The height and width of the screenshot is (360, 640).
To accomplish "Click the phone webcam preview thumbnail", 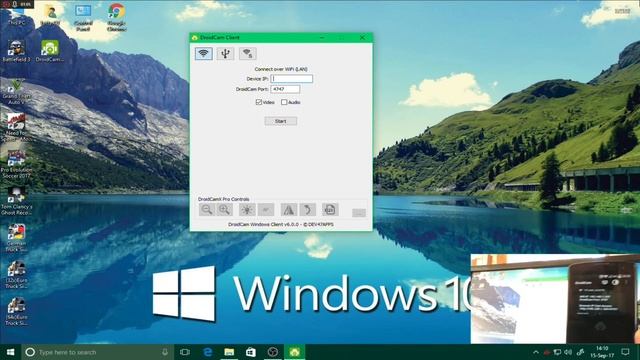I will click(x=555, y=298).
